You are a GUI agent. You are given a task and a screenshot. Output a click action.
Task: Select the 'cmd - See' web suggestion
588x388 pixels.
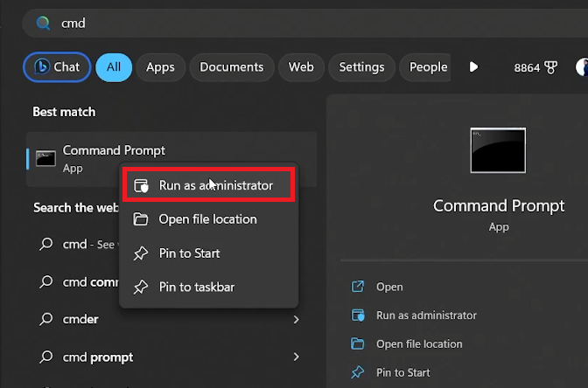[79, 244]
